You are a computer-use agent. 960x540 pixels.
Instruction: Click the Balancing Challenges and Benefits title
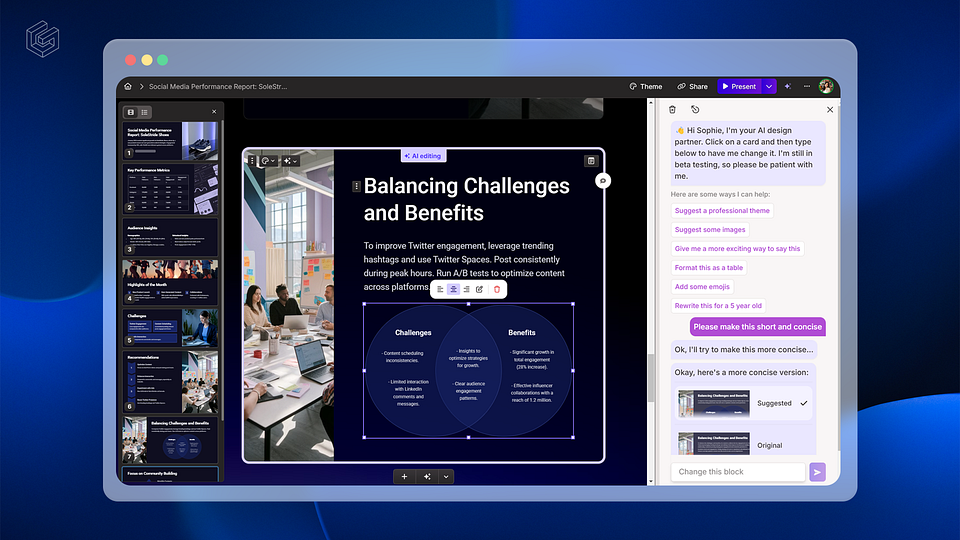[x=467, y=199]
